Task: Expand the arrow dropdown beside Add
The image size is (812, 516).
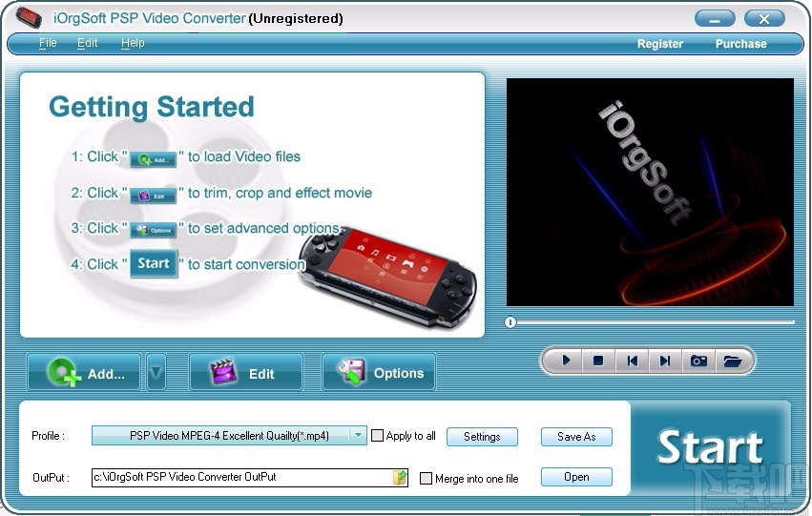Action: pos(156,372)
